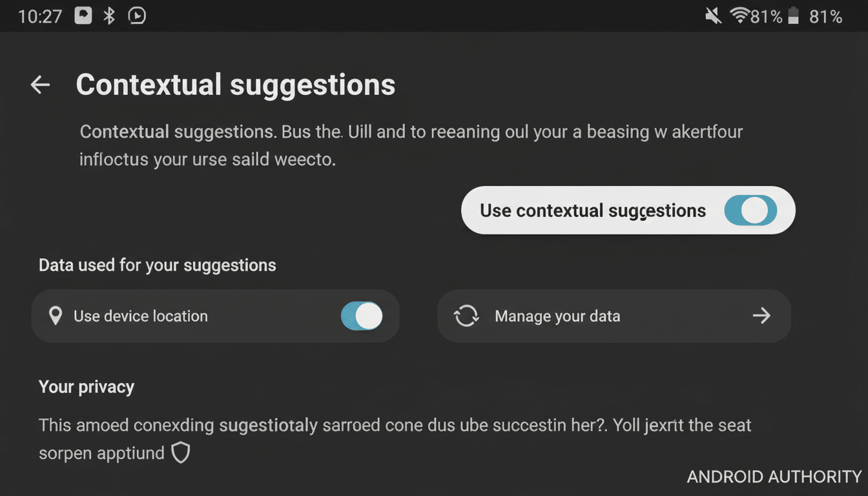The width and height of the screenshot is (868, 496).
Task: Open Manage your data
Action: coord(557,316)
